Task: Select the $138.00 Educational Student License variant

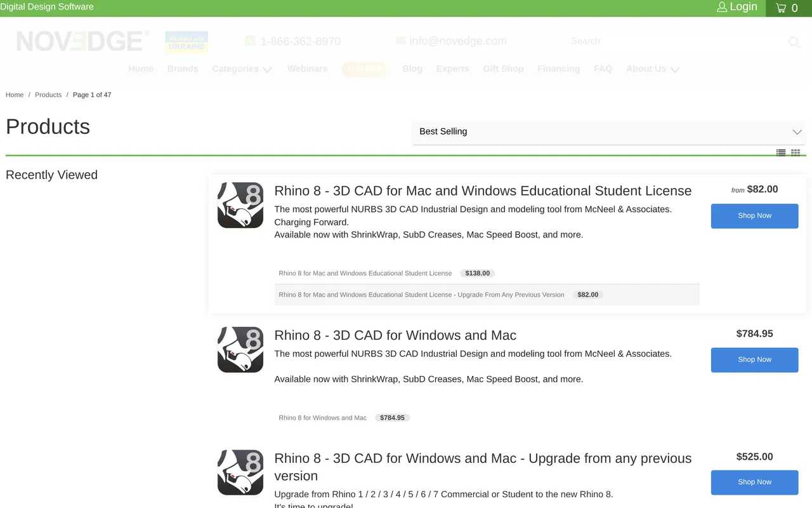Action: tap(487, 273)
